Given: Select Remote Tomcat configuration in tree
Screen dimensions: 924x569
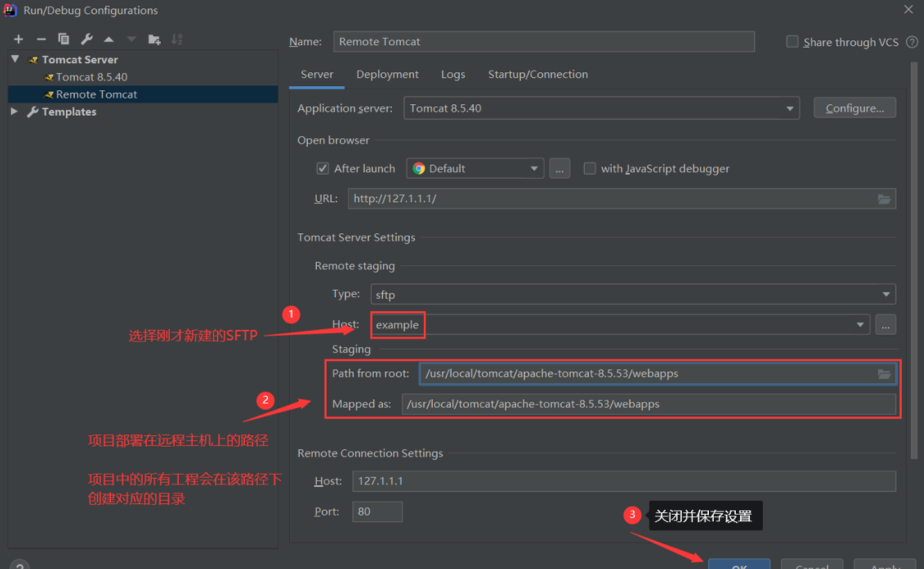Looking at the screenshot, I should [x=143, y=94].
